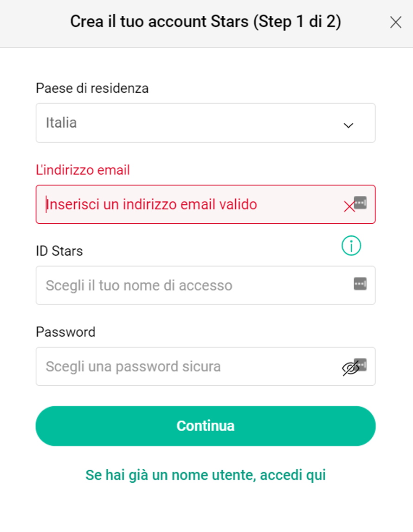Click the Continua button
413x532 pixels.
[x=206, y=426]
